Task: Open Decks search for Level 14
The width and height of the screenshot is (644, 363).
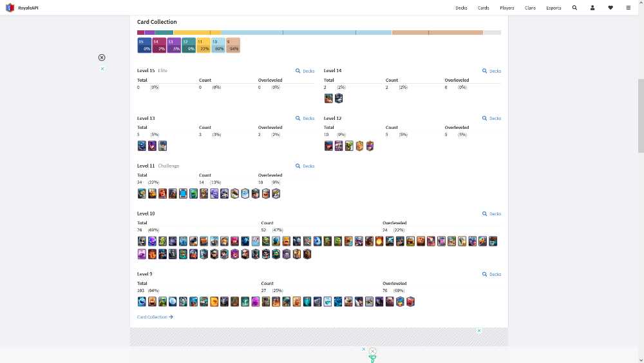Action: point(491,71)
